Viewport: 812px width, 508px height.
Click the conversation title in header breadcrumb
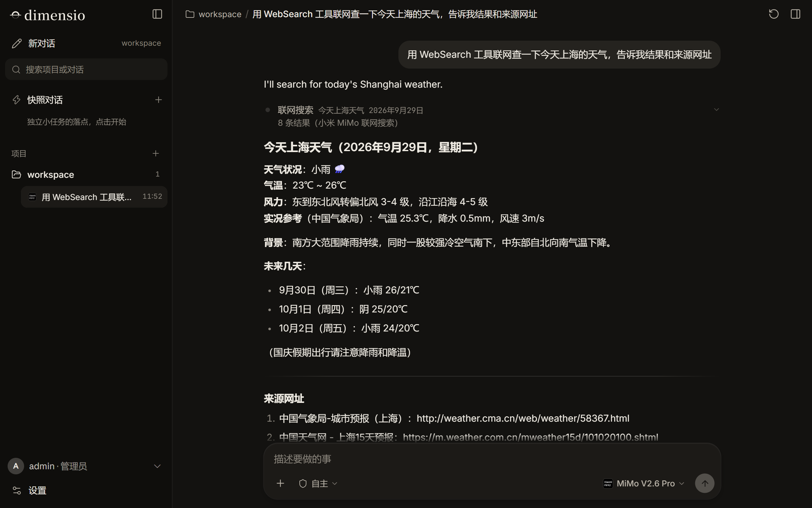point(395,14)
